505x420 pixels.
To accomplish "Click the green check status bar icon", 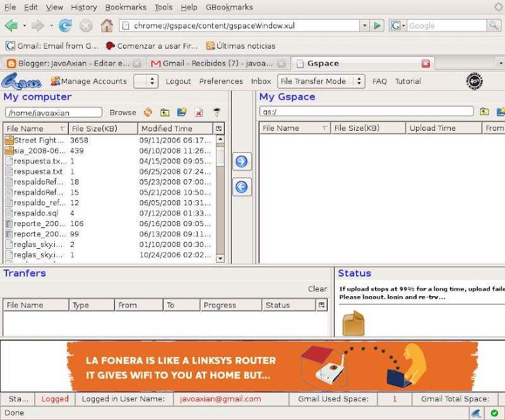I will click(494, 413).
